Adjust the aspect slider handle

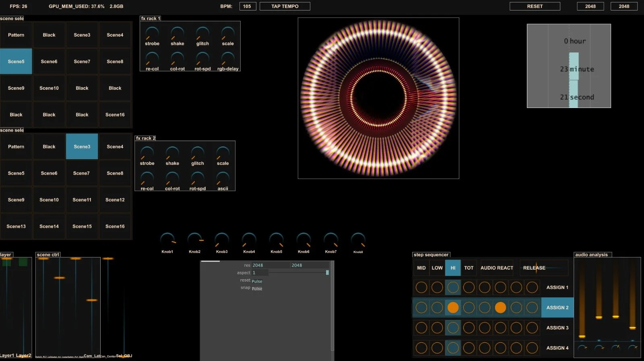tap(327, 273)
